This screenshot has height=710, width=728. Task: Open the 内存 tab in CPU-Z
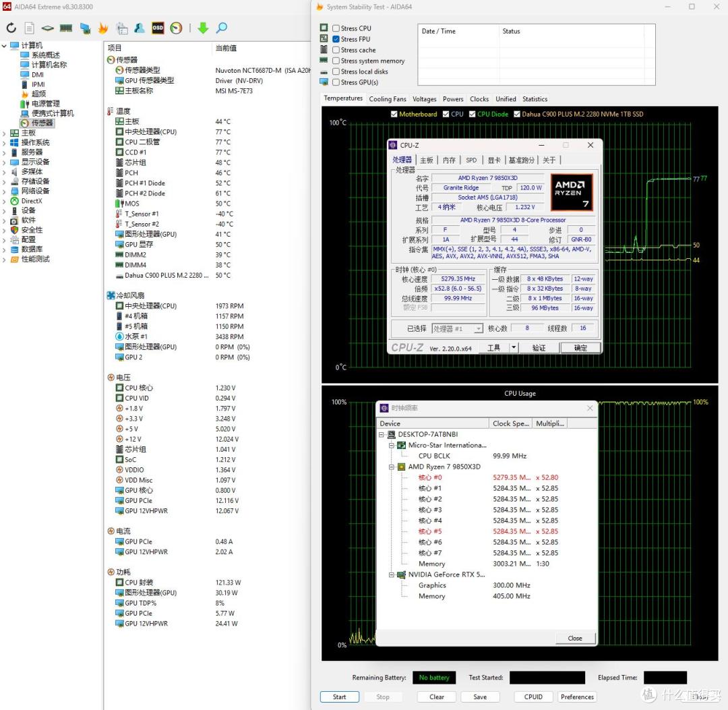click(x=449, y=160)
